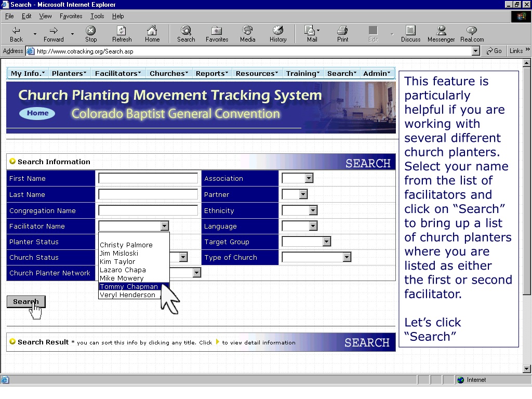Open the Admin site menu

tap(377, 73)
